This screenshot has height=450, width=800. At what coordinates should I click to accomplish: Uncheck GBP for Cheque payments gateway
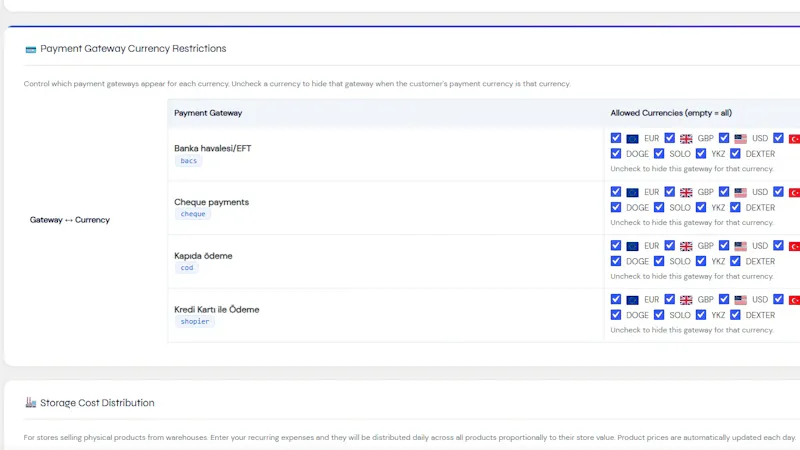669,191
